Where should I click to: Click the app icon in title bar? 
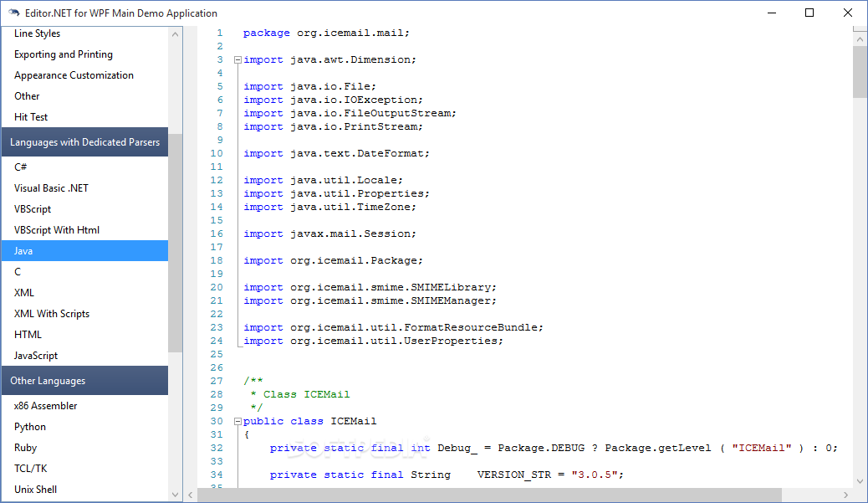pyautogui.click(x=14, y=13)
